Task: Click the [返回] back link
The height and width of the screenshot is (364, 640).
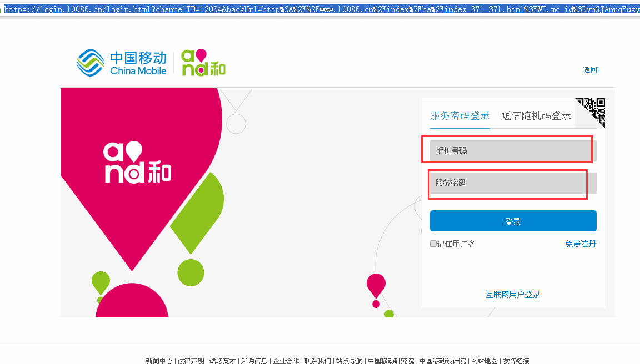Action: [590, 69]
